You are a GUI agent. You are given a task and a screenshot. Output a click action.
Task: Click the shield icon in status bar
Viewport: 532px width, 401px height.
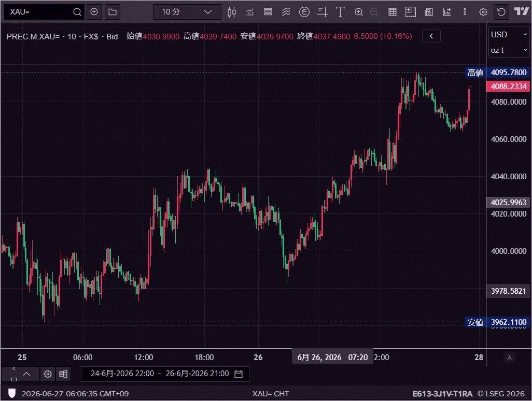click(x=12, y=393)
